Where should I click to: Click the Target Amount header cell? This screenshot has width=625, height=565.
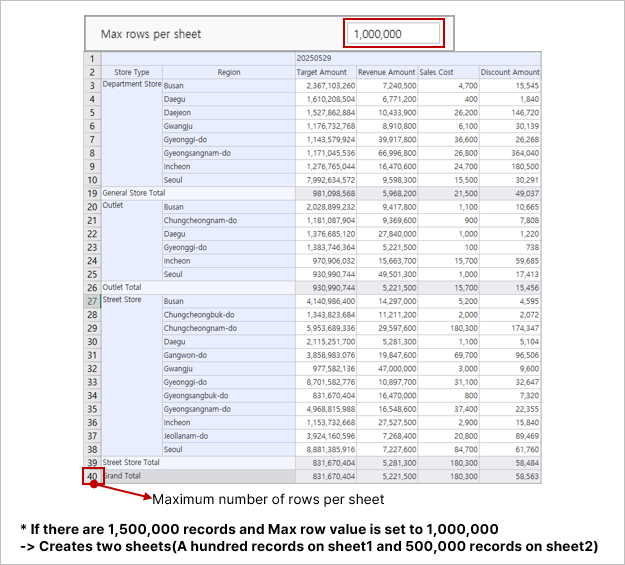point(326,72)
